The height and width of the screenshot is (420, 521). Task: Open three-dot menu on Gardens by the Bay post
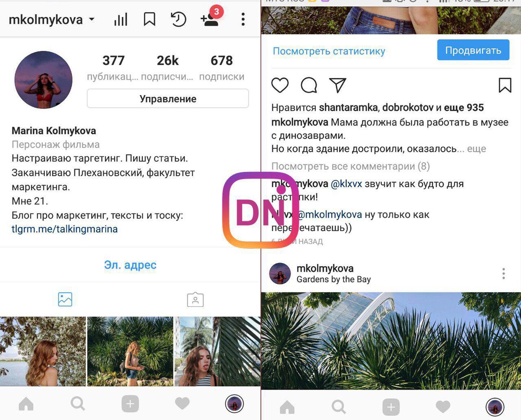[x=503, y=273]
